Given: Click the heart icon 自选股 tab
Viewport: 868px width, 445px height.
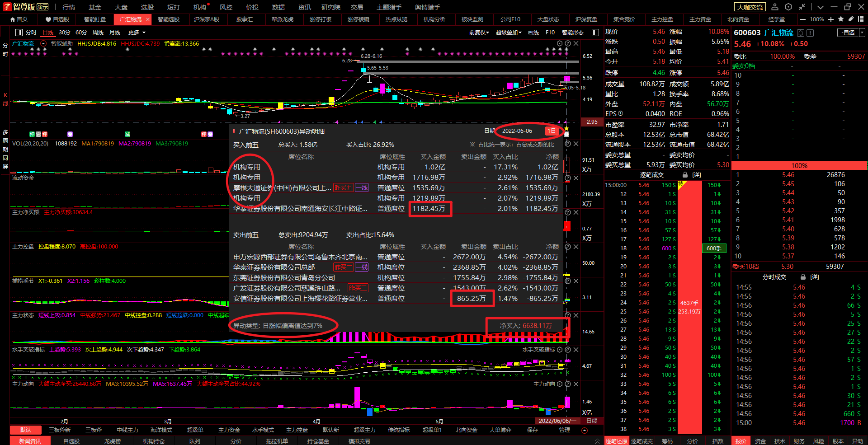Looking at the screenshot, I should (x=57, y=19).
